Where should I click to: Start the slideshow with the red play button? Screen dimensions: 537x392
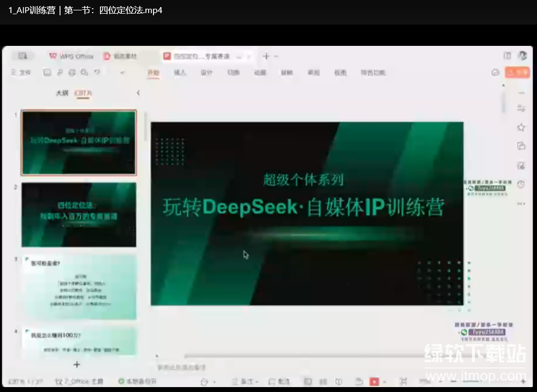(x=374, y=381)
